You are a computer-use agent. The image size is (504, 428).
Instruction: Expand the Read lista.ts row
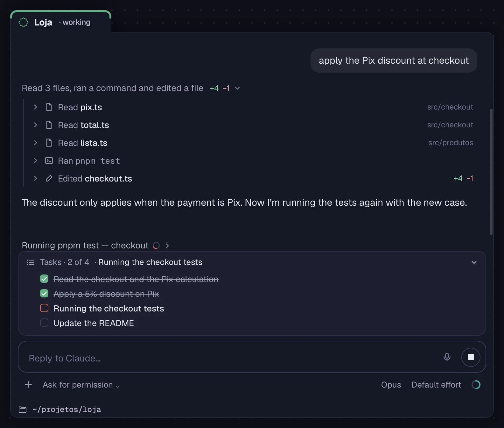coord(35,143)
